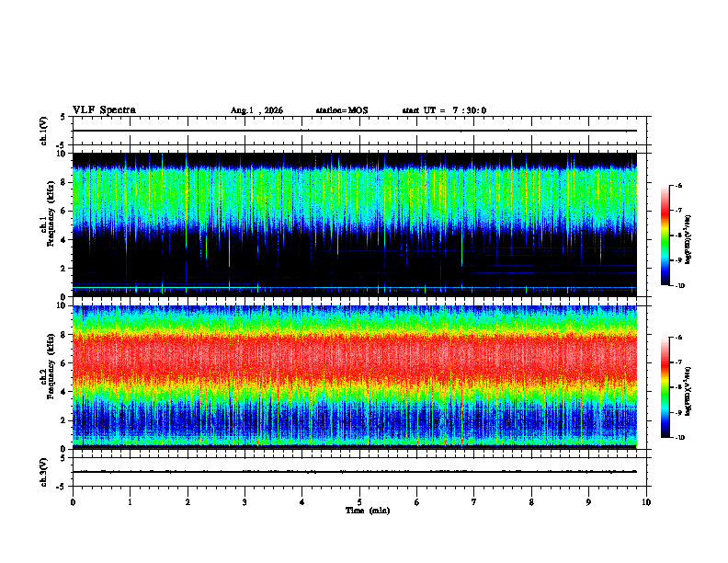Click the "-10" label on ch.1 colorbar

(x=680, y=286)
